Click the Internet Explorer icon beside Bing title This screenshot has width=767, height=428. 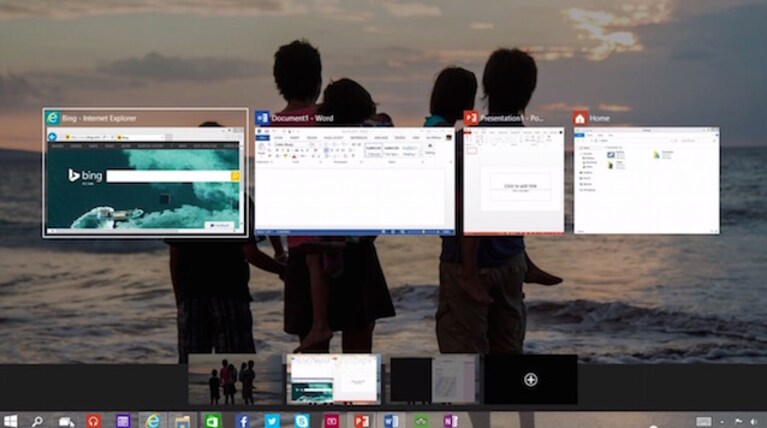(x=52, y=118)
